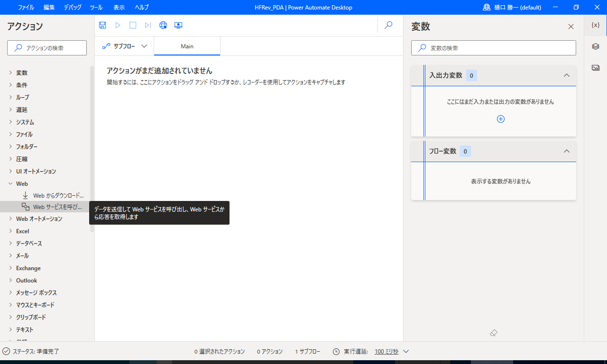
Task: Run the next action with the step icon
Action: click(x=148, y=25)
